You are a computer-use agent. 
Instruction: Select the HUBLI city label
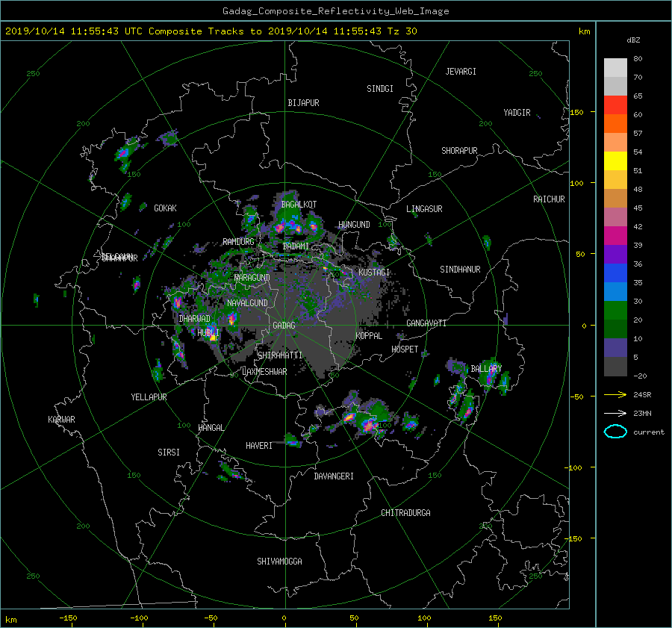(x=208, y=332)
